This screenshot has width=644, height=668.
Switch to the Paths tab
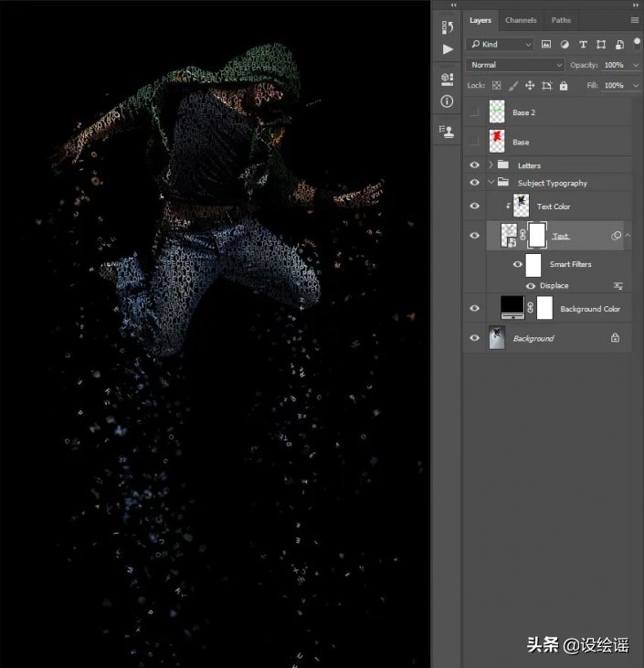point(561,20)
